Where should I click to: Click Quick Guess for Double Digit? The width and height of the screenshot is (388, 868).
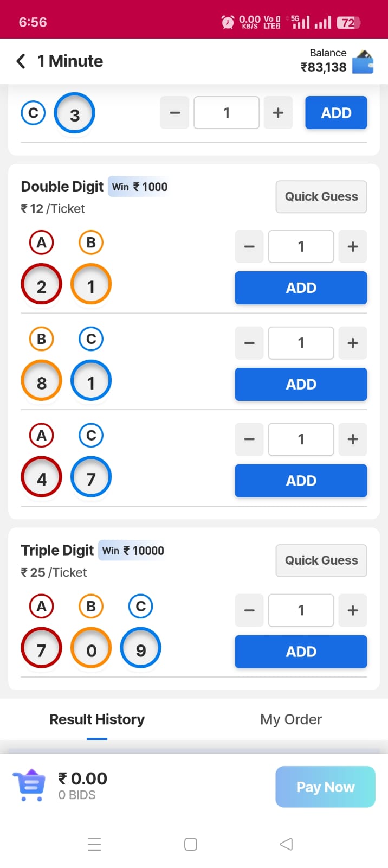321,196
